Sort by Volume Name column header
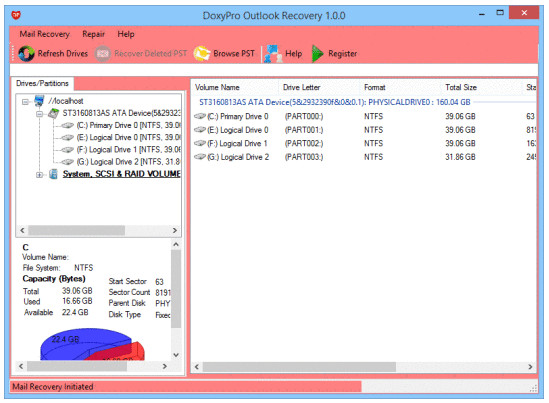 pyautogui.click(x=217, y=87)
